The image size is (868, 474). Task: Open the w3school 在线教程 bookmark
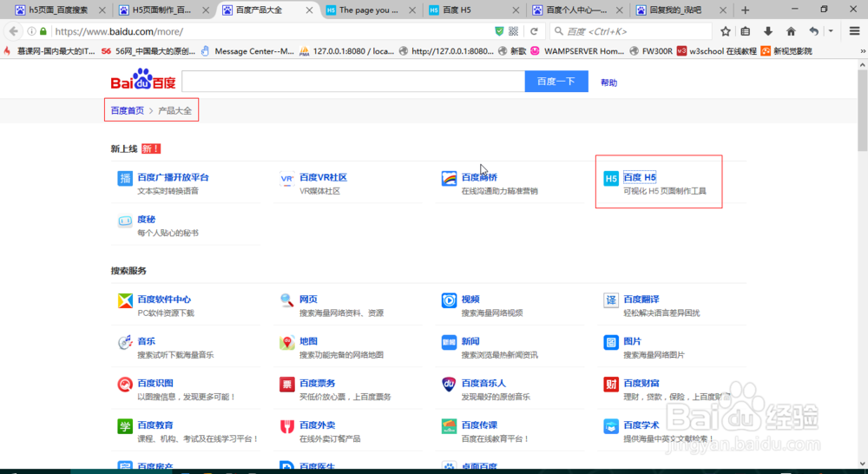pyautogui.click(x=717, y=51)
